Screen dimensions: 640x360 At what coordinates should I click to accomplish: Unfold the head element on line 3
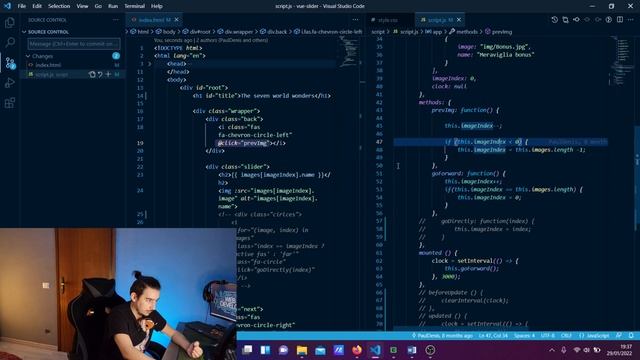point(149,64)
